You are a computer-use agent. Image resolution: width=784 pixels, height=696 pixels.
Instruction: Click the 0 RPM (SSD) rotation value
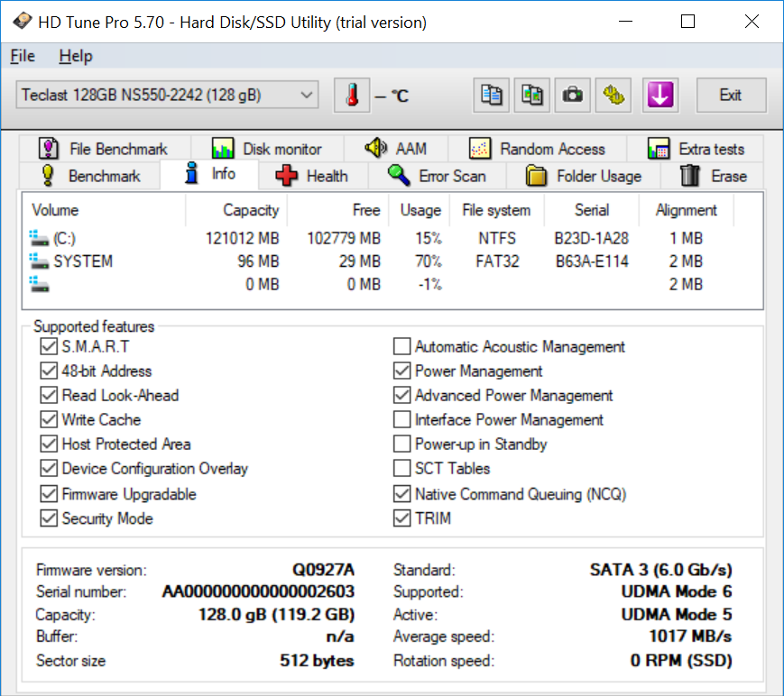pyautogui.click(x=681, y=661)
